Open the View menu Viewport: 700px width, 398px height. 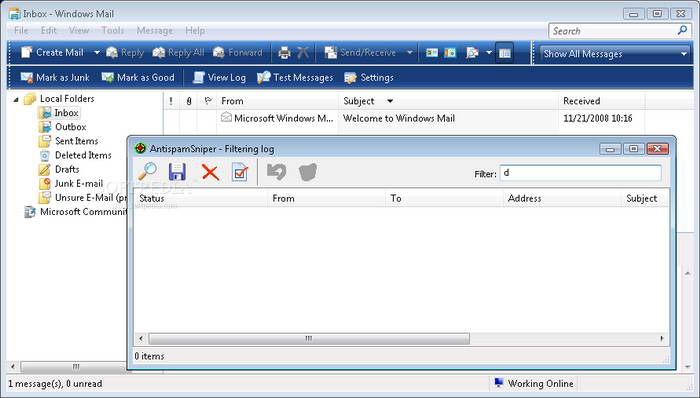[79, 30]
